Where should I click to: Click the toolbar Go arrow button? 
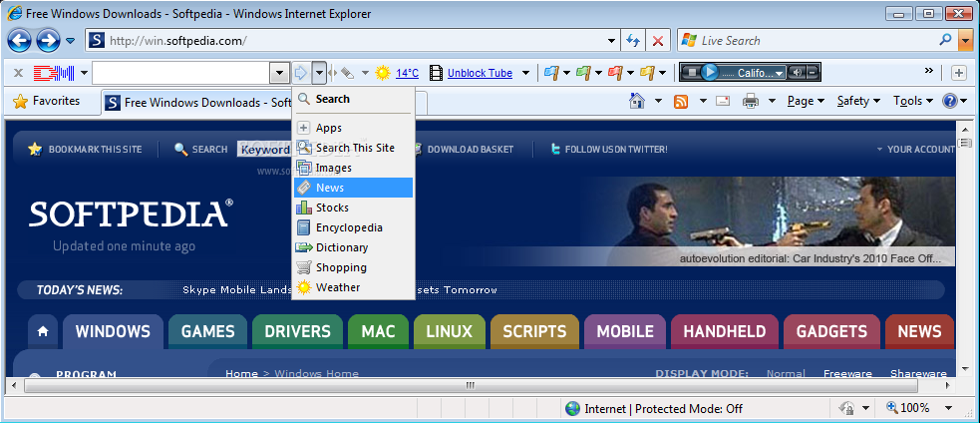301,73
